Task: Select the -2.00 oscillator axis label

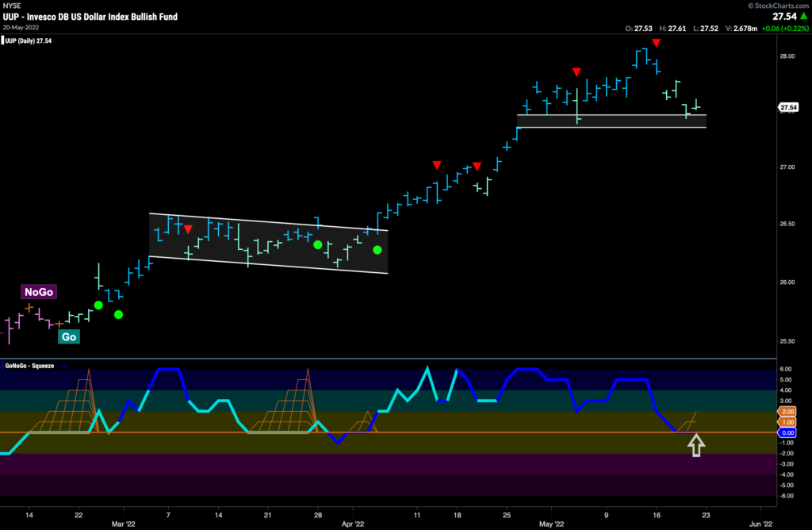Action: click(x=786, y=453)
